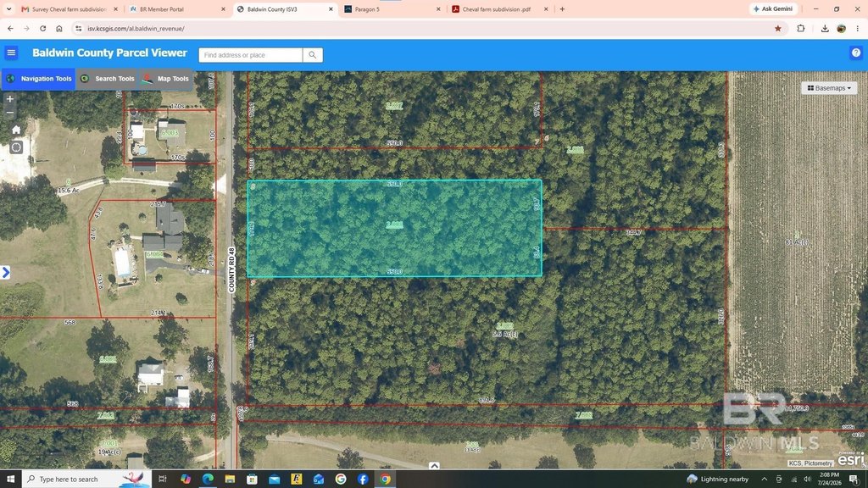Expand the bottom panel chevron
Screen dimensions: 868x488
point(434,466)
